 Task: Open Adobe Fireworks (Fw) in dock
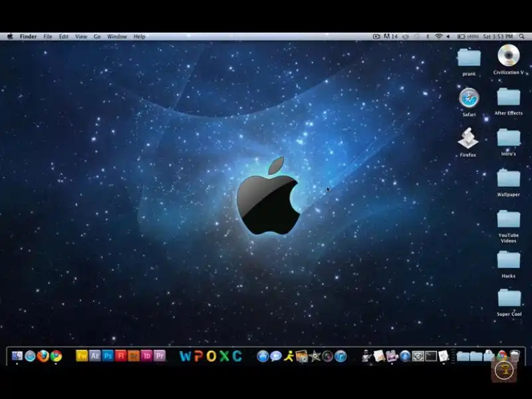pyautogui.click(x=82, y=356)
